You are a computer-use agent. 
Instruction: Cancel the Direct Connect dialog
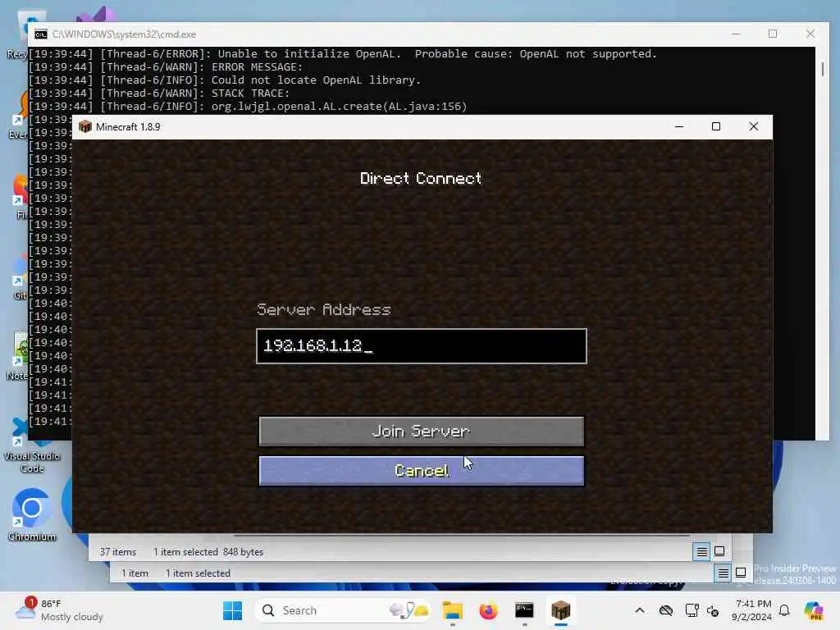(x=421, y=471)
